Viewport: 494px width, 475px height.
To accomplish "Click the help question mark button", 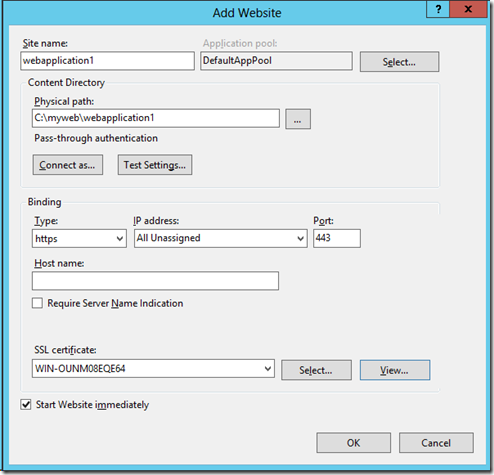I will [x=438, y=9].
